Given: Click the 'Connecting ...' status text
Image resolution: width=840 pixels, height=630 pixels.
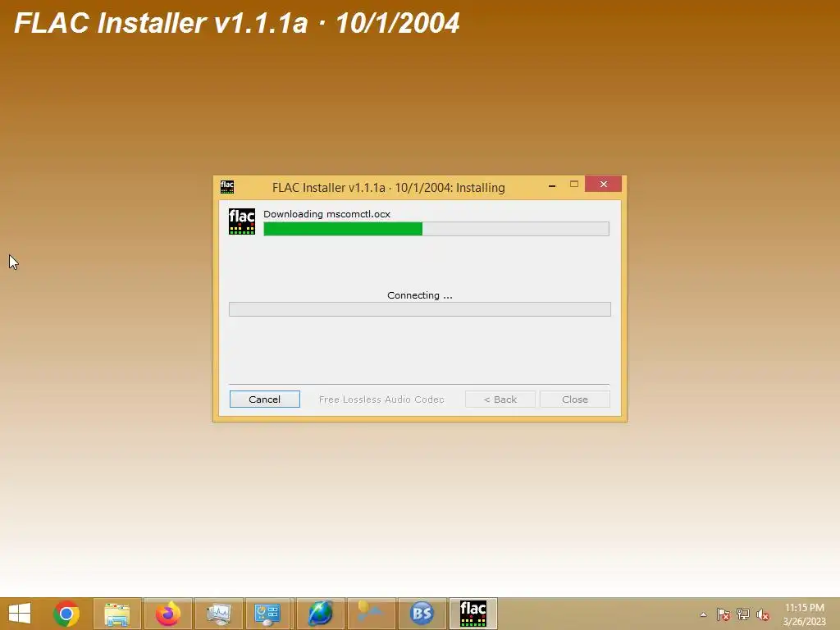Looking at the screenshot, I should (x=419, y=295).
